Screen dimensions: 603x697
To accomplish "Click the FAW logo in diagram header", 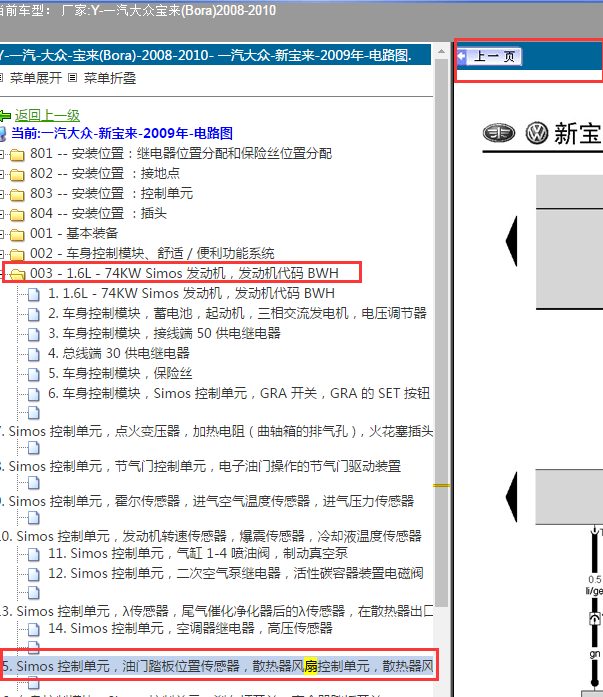I will point(499,133).
